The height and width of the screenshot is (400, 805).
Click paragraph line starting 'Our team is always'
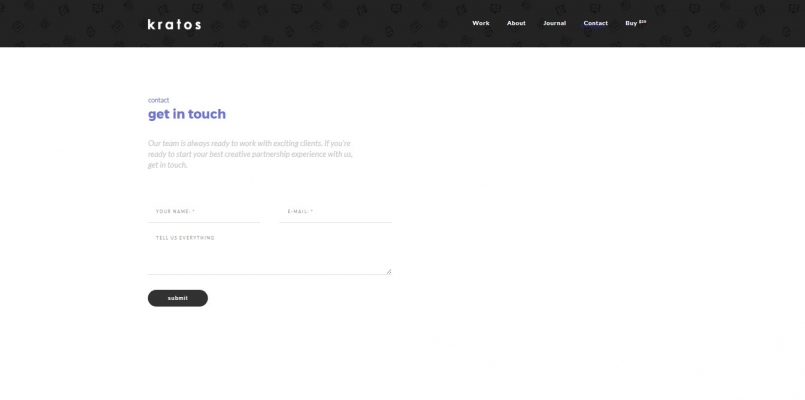[249, 143]
